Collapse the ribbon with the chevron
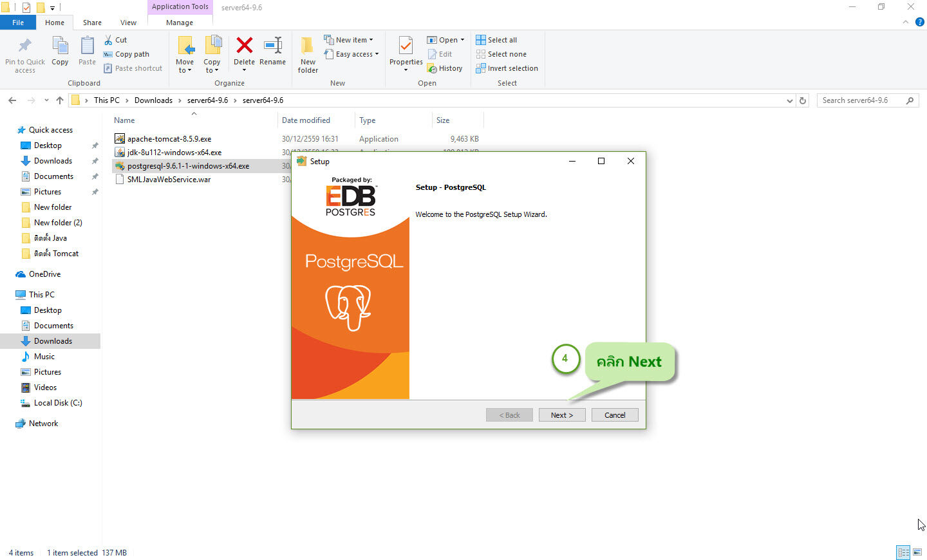Image resolution: width=927 pixels, height=560 pixels. (x=905, y=22)
